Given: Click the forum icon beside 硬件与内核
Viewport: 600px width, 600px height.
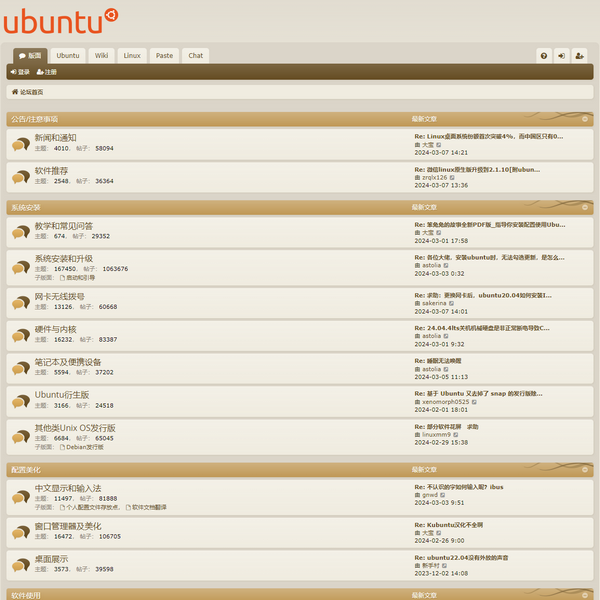Looking at the screenshot, I should [20, 335].
